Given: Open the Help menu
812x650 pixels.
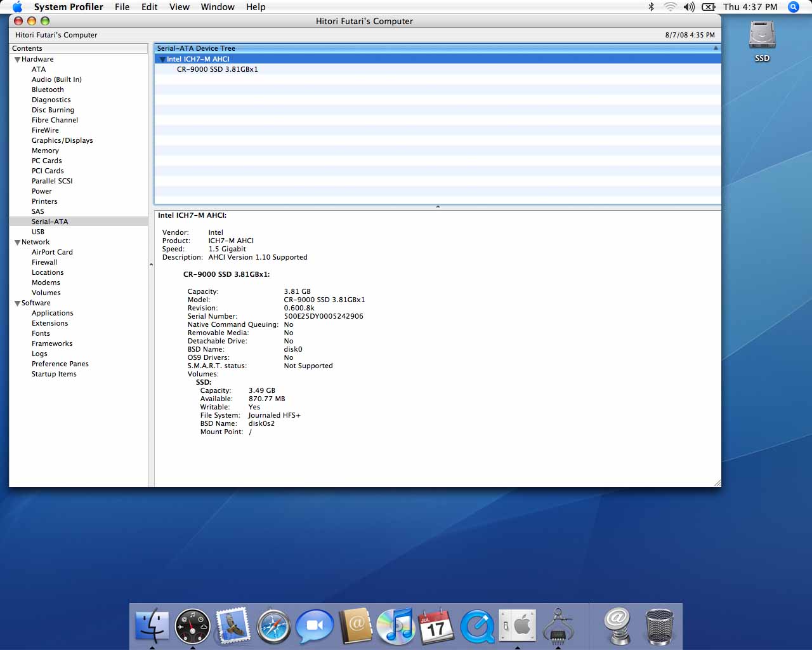Looking at the screenshot, I should (x=256, y=7).
